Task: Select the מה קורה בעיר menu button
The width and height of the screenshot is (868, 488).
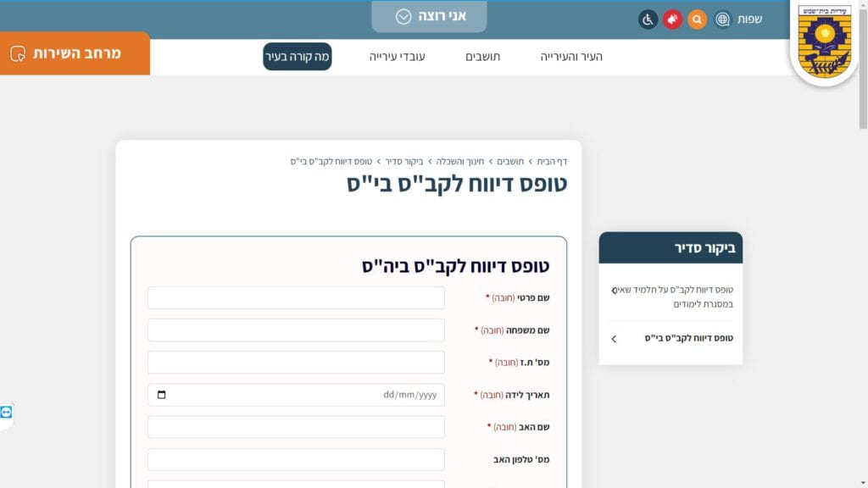Action: point(297,57)
